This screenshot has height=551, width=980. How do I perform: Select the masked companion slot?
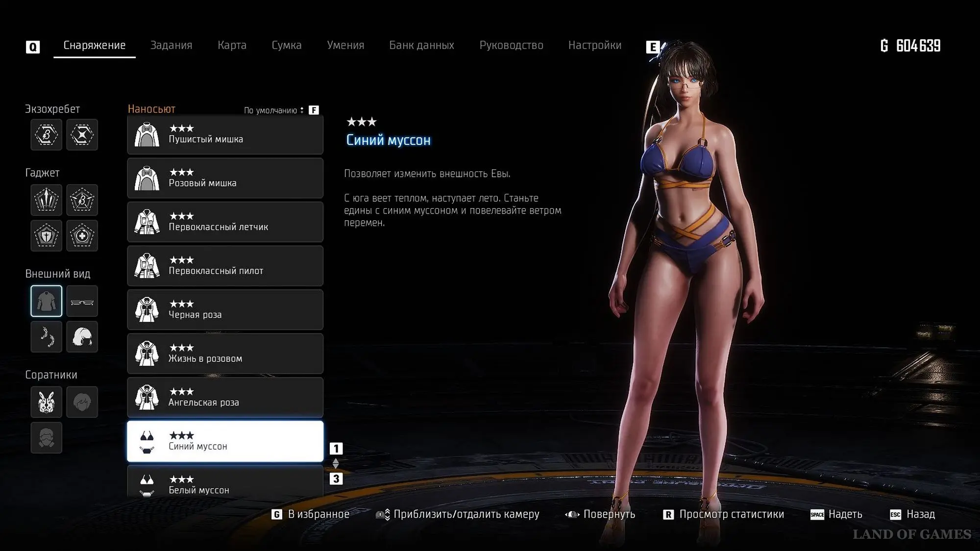click(47, 437)
